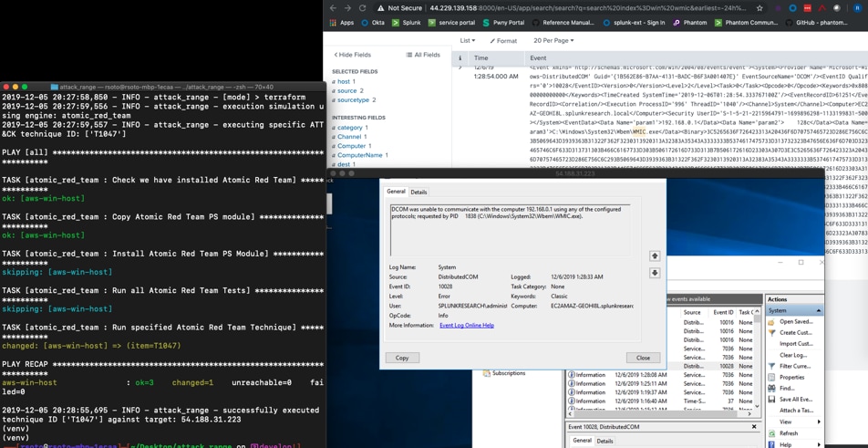
Task: Click Import Custom View action
Action: [795, 343]
